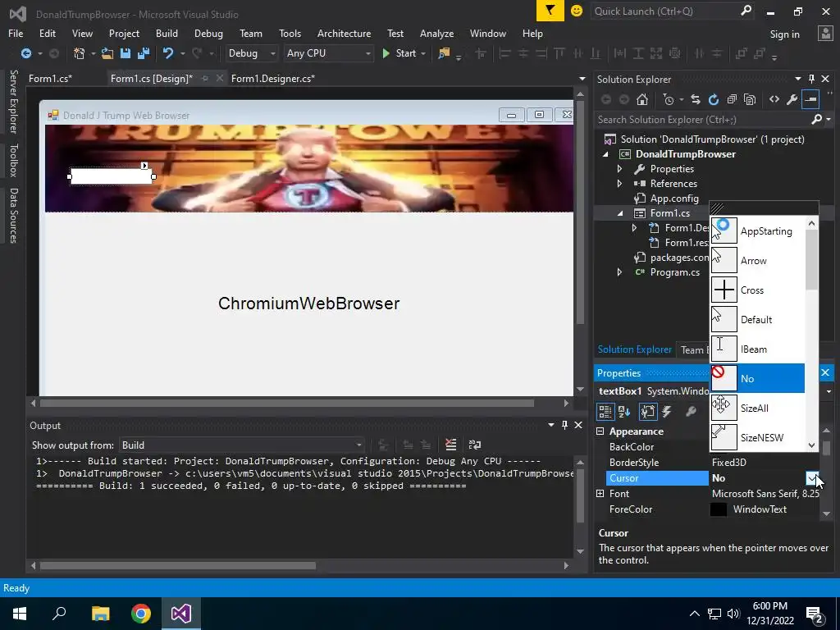Undo the last action with the undo arrow
840x630 pixels.
(x=168, y=53)
